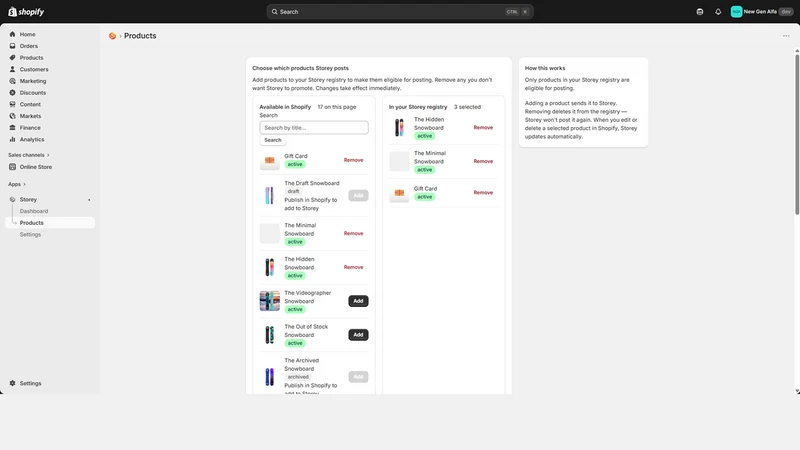Click the disabled Add for Draft Snowboard
The image size is (800, 450).
click(358, 195)
